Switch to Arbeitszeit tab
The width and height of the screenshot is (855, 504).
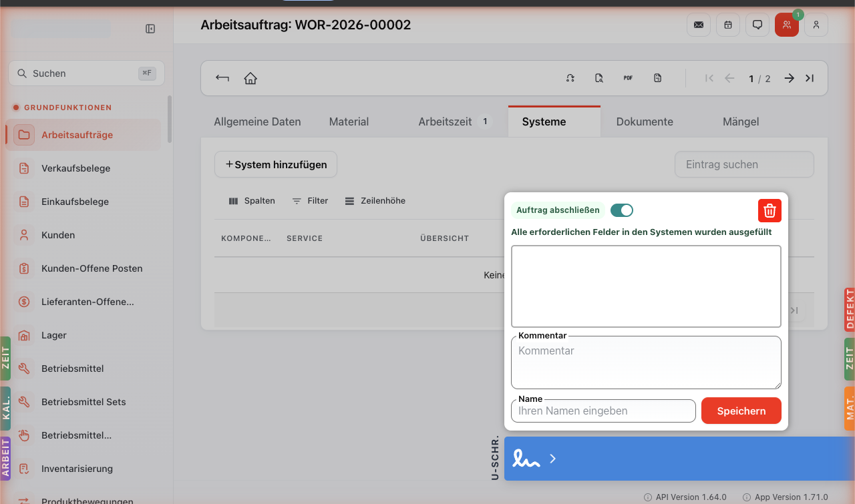[x=454, y=121]
